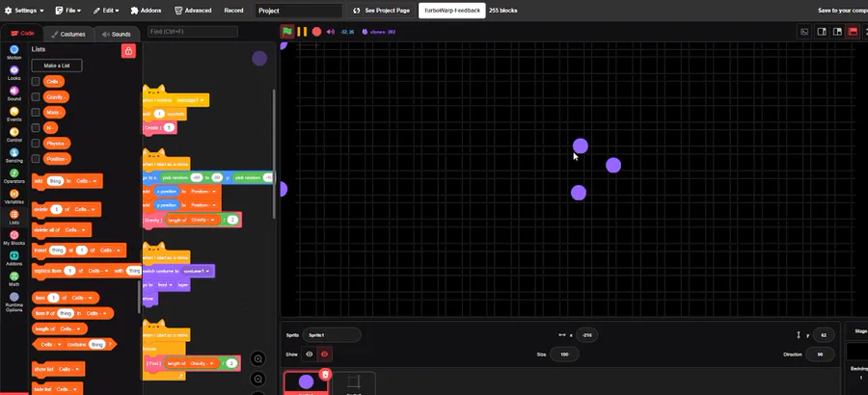Image resolution: width=868 pixels, height=395 pixels.
Task: Open the Addons block category
Action: click(x=14, y=259)
